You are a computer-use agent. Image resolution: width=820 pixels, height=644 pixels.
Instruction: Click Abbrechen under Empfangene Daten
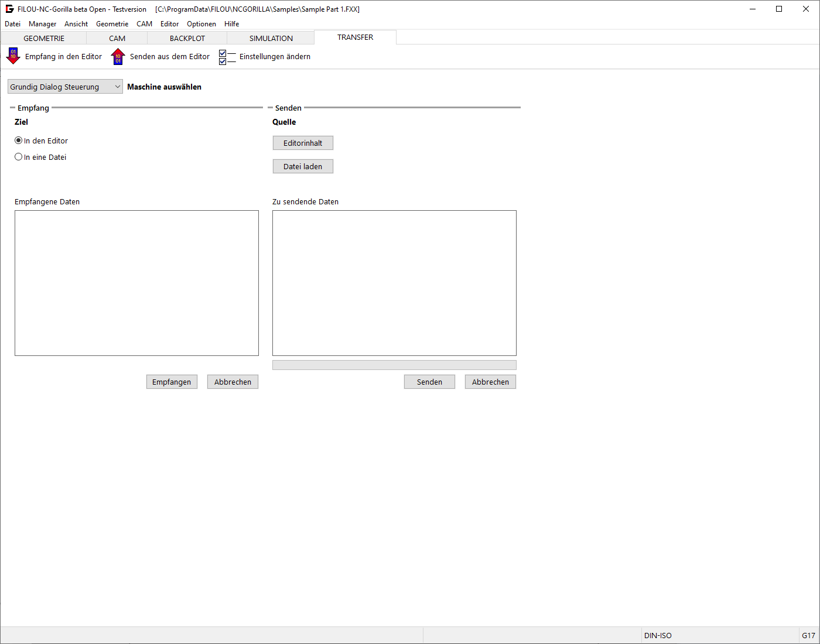[233, 382]
